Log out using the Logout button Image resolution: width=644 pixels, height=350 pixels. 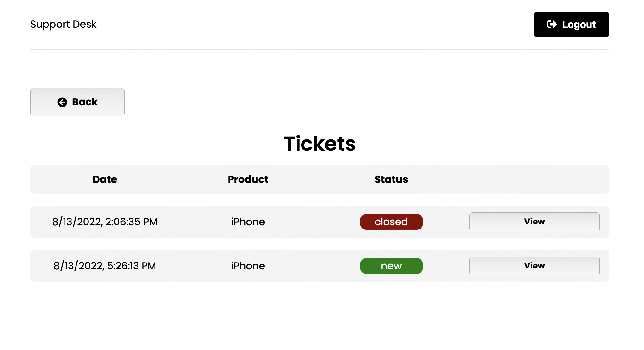click(571, 24)
